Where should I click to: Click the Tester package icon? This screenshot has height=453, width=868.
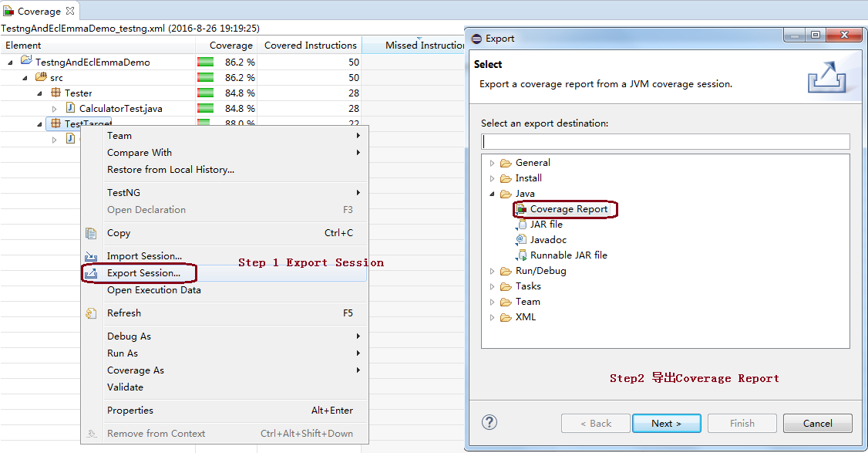coord(56,92)
